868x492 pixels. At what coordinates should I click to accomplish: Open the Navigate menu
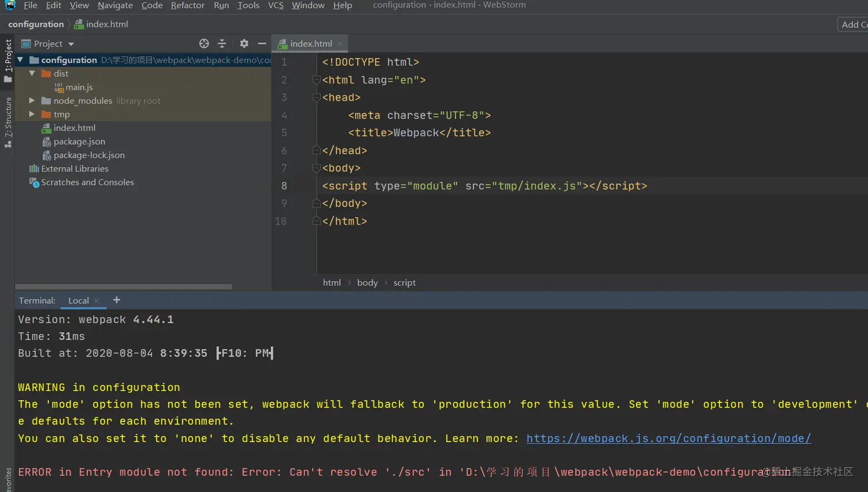pos(115,5)
